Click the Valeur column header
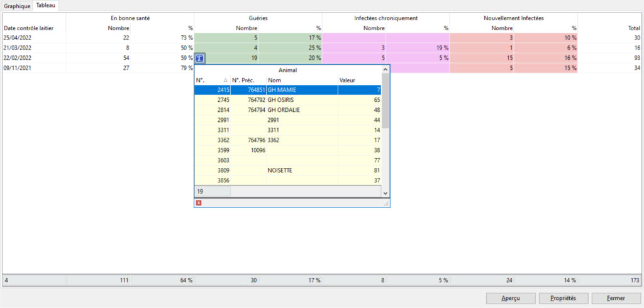The width and height of the screenshot is (644, 308). 358,80
